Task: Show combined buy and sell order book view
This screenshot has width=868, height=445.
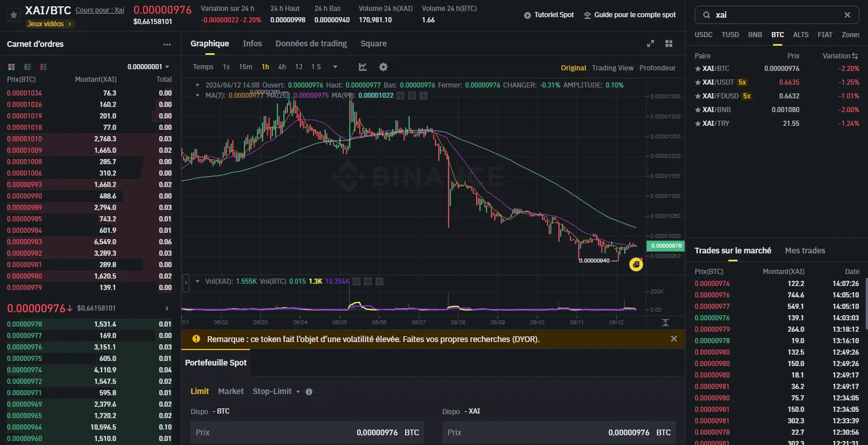Action: tap(11, 66)
